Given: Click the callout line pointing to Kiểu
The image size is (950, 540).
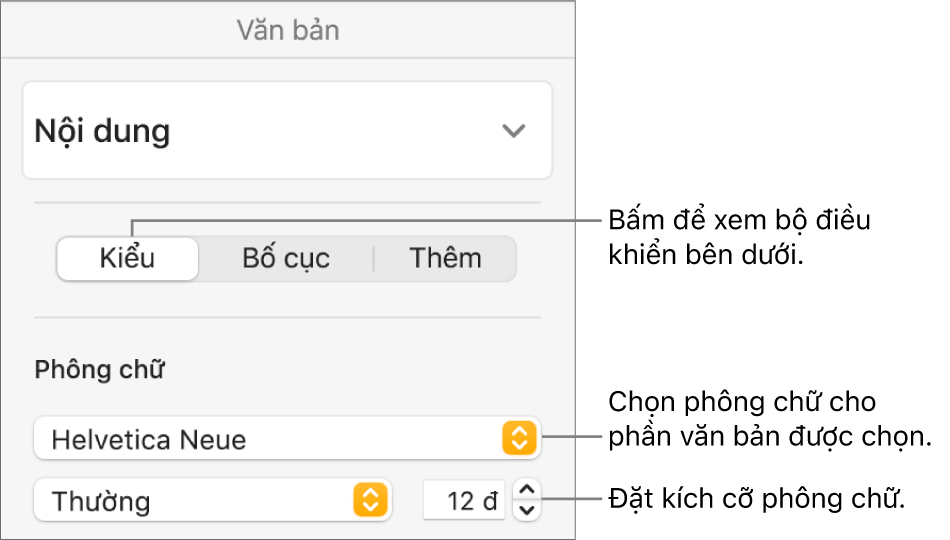Looking at the screenshot, I should click(360, 221).
